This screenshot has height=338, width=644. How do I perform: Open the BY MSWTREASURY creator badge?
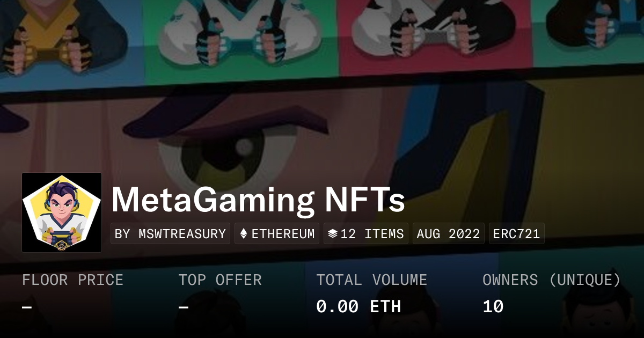[170, 234]
